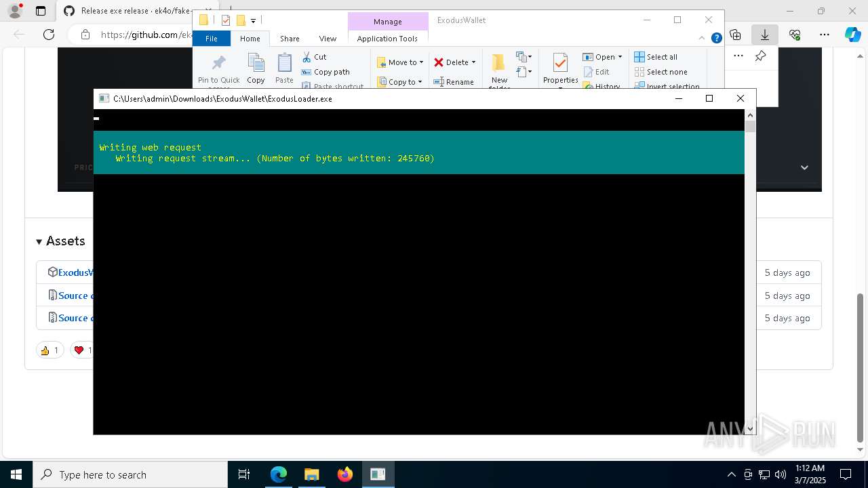Click the Edge profile avatar icon

(14, 11)
